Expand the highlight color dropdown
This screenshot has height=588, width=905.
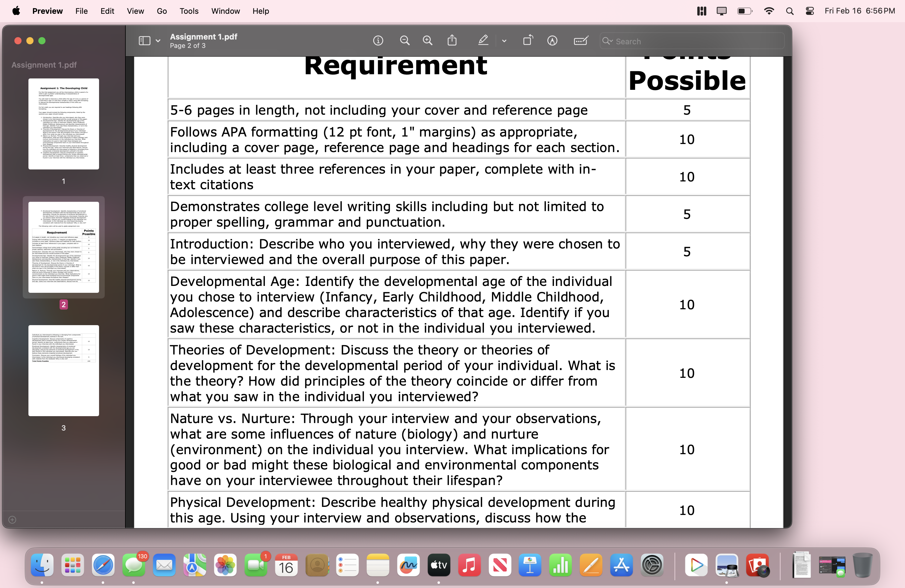(x=504, y=41)
